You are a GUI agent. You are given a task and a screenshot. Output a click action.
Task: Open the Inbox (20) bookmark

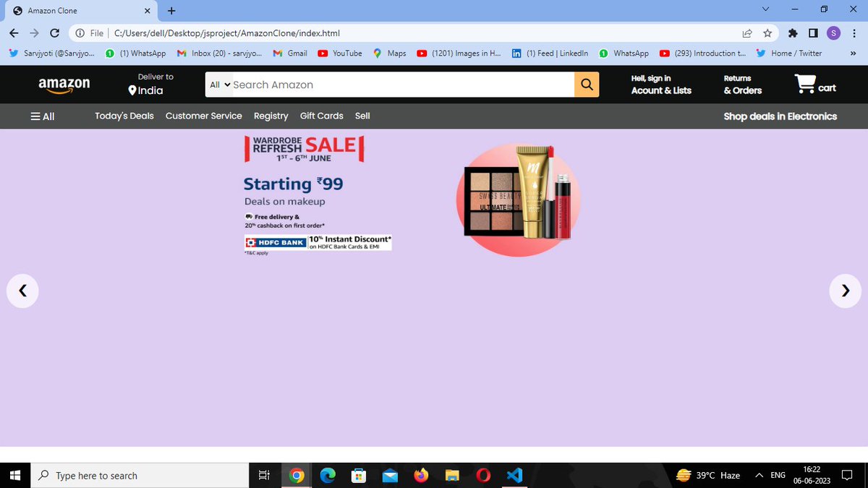[220, 53]
